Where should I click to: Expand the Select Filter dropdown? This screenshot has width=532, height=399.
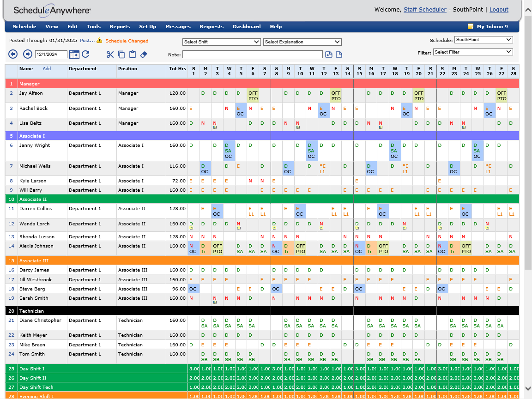point(473,52)
